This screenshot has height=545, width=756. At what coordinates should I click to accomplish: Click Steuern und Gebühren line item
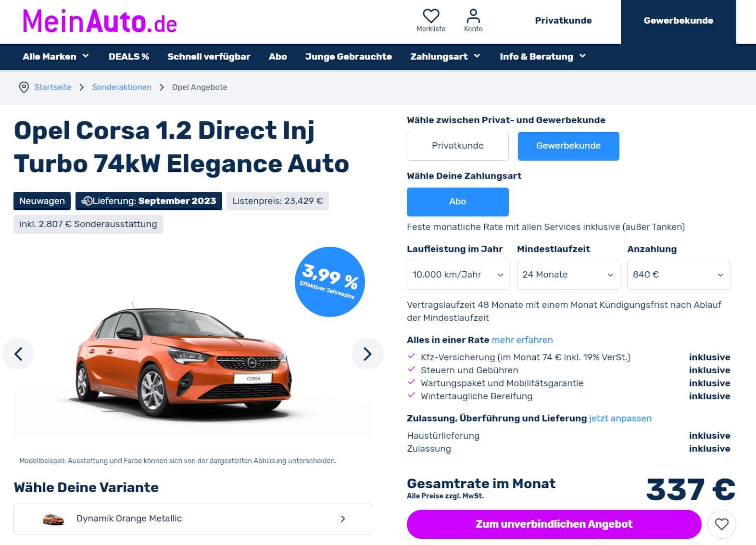469,370
